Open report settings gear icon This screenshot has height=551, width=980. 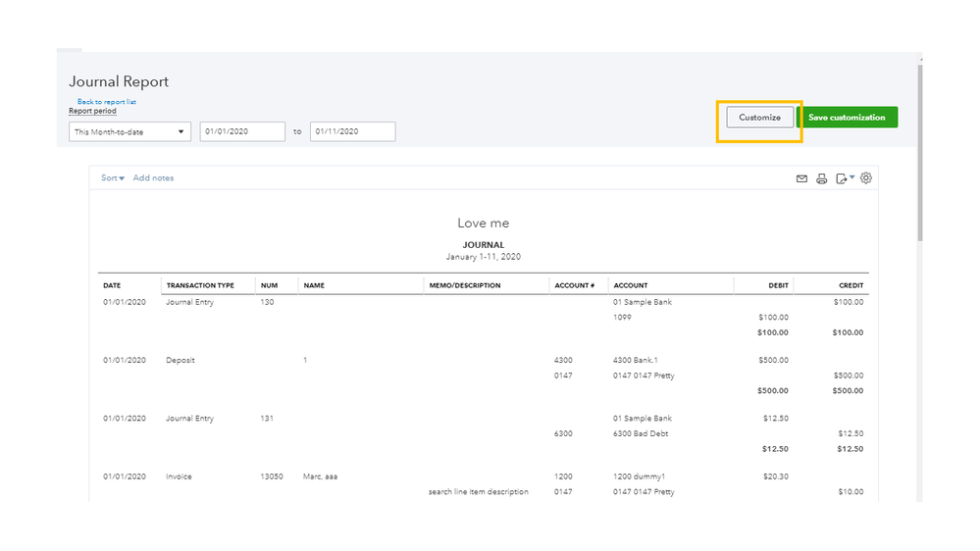(866, 178)
